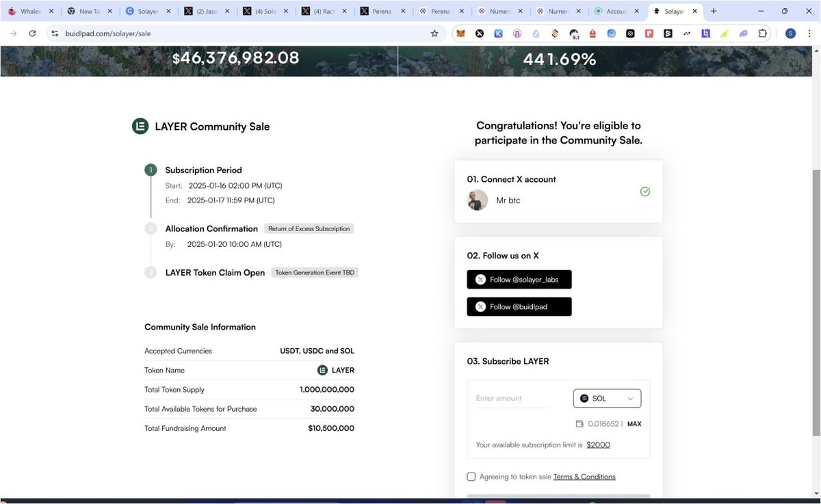
Task: Click the Return of Excess Subscription tag
Action: coord(309,228)
